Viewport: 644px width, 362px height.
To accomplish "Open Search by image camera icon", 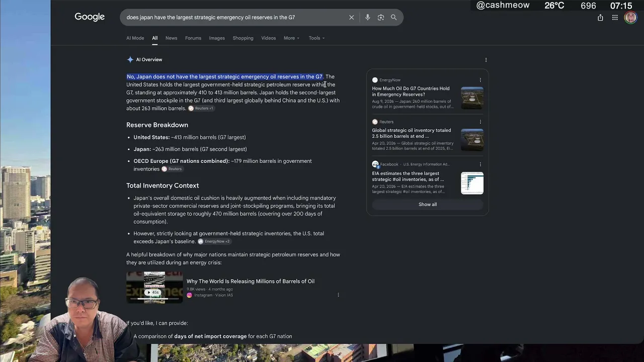I will (x=381, y=18).
